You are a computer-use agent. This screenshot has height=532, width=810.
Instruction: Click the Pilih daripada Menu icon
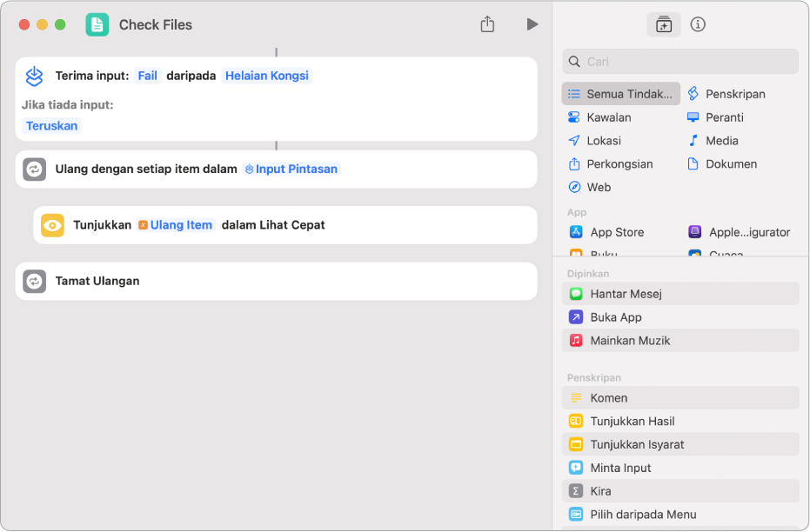pyautogui.click(x=575, y=514)
